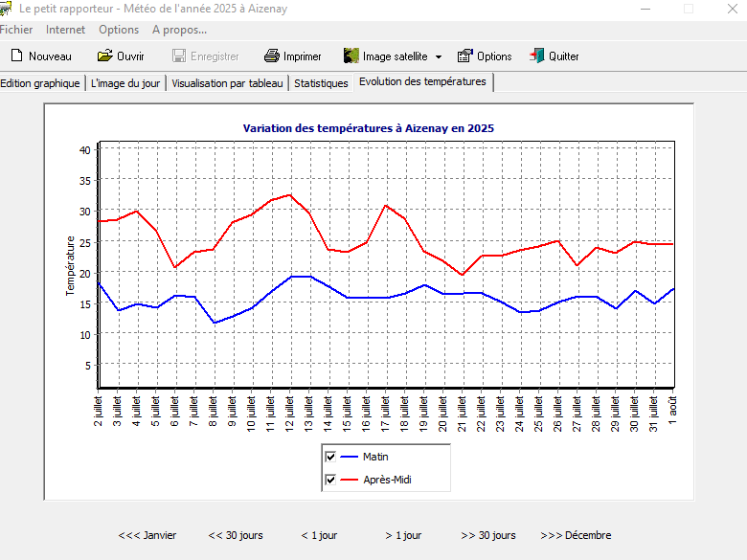Click the Nouveau document icon
The width and height of the screenshot is (747, 560).
tap(16, 56)
